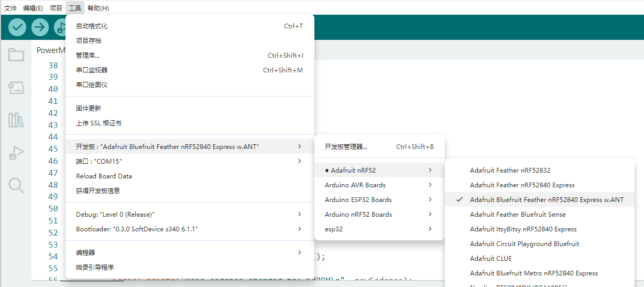
Task: Open the 文件 menu
Action: [x=10, y=8]
